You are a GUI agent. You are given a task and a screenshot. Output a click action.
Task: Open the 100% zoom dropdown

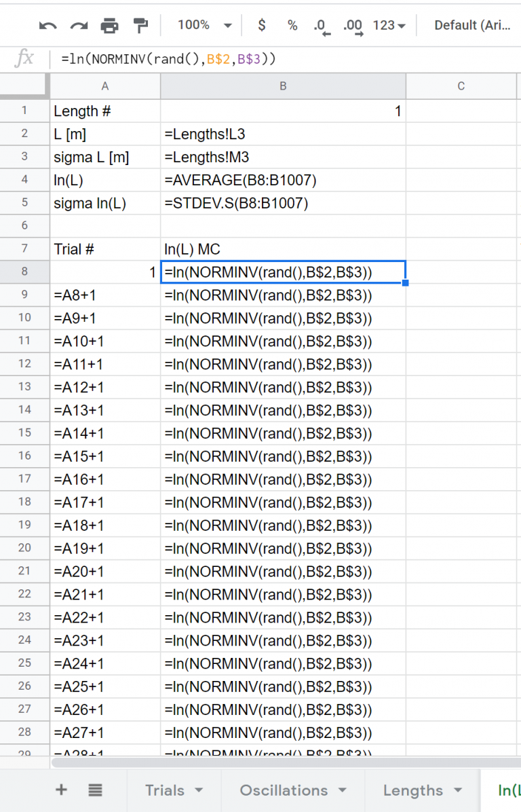tap(204, 25)
